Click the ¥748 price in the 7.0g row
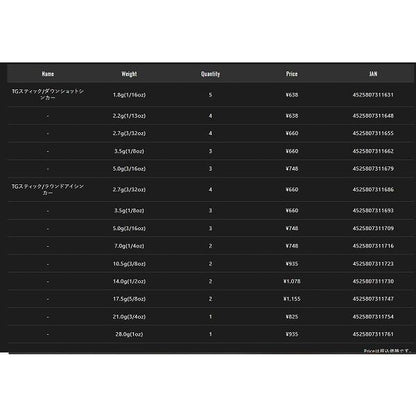 (x=292, y=246)
